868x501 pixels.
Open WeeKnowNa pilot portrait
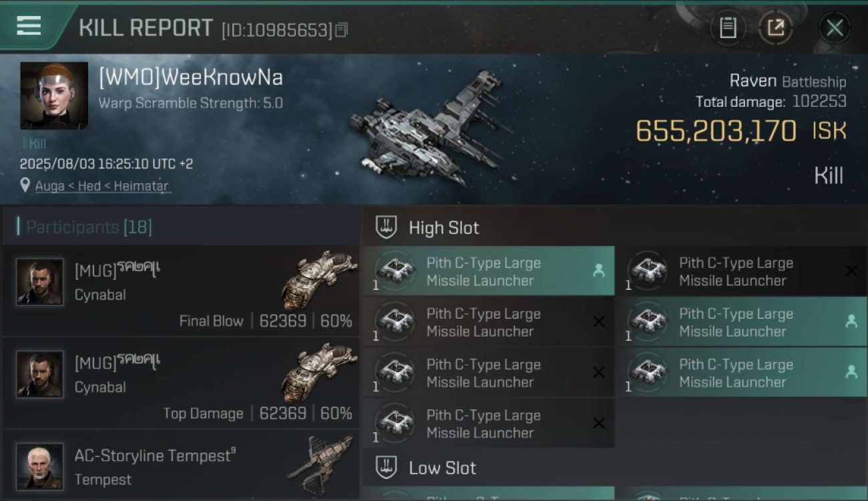point(54,96)
